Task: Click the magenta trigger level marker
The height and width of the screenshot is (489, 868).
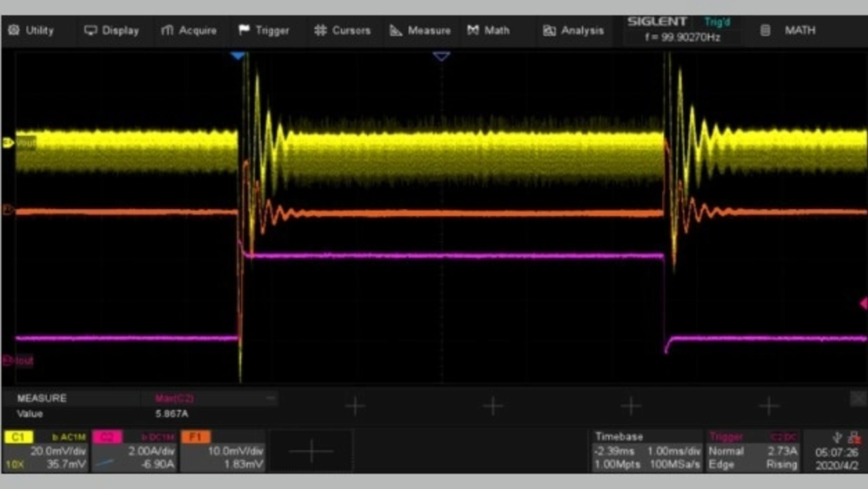Action: pos(863,303)
